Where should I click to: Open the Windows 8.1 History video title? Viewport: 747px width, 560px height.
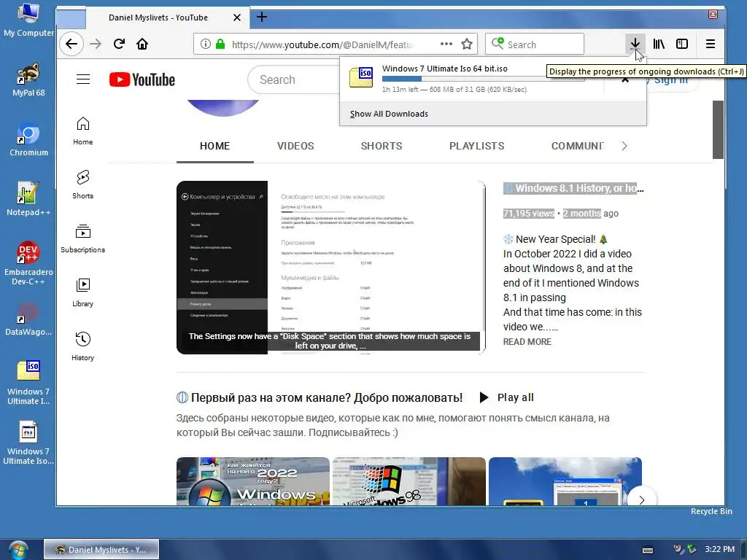(573, 189)
